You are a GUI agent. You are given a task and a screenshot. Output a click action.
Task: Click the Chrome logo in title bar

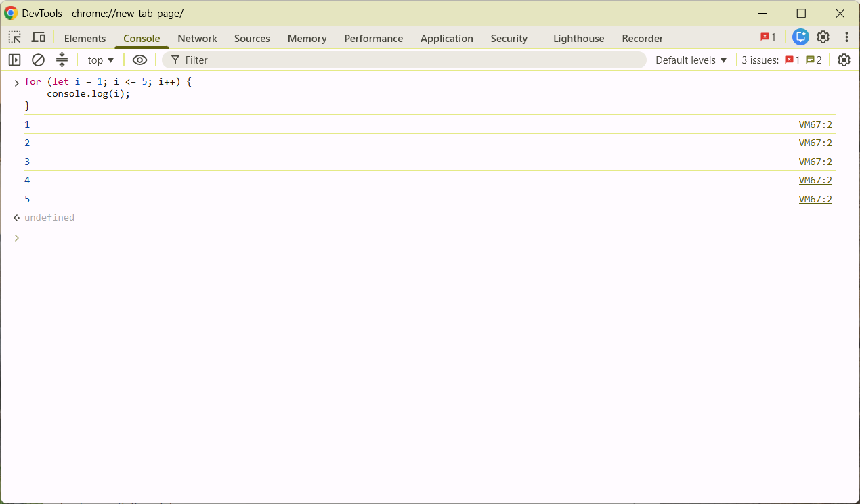tap(11, 13)
